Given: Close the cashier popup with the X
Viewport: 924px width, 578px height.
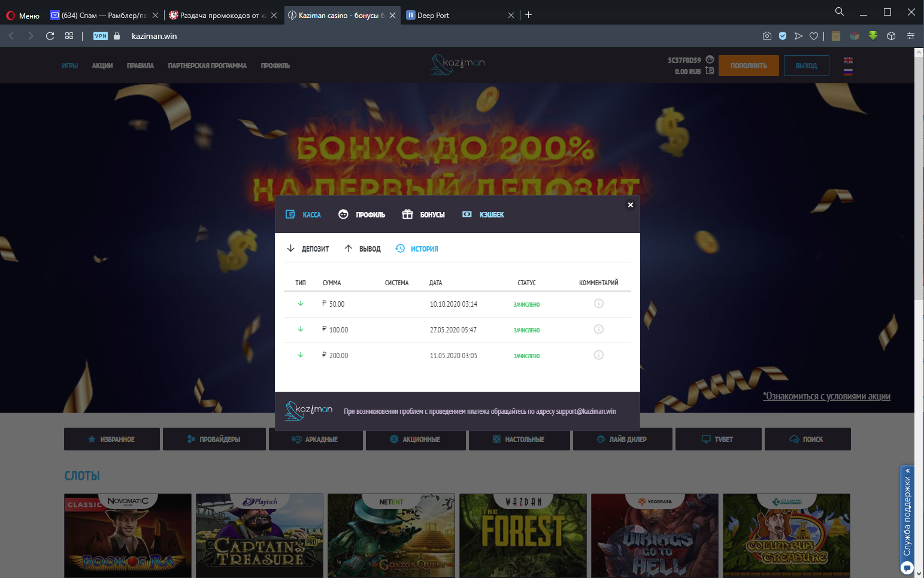Looking at the screenshot, I should tap(630, 205).
